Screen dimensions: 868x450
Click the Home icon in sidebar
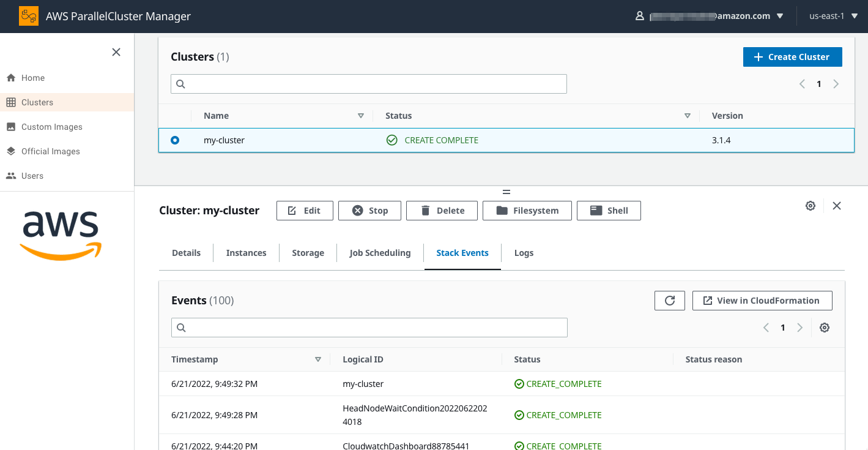pos(11,78)
